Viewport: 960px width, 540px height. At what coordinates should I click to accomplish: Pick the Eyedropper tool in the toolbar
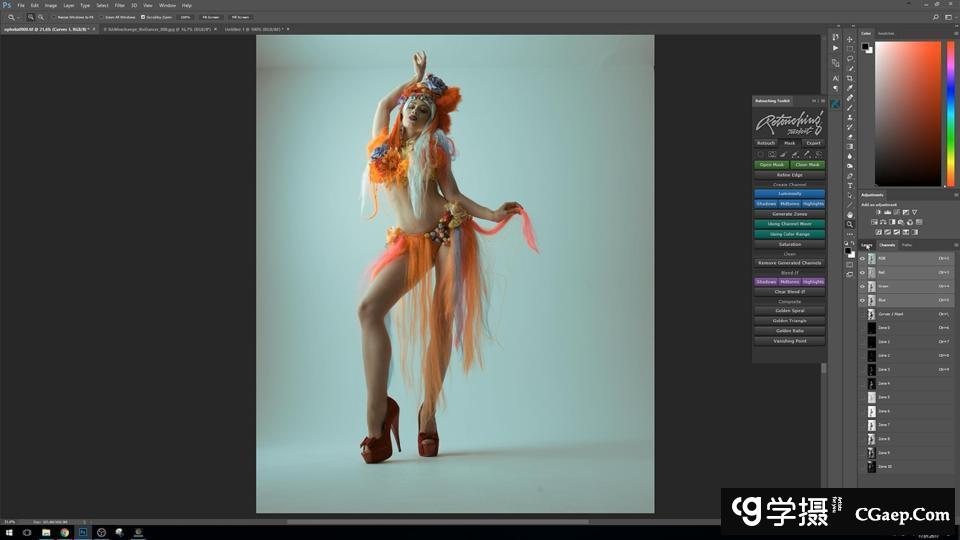(x=850, y=88)
